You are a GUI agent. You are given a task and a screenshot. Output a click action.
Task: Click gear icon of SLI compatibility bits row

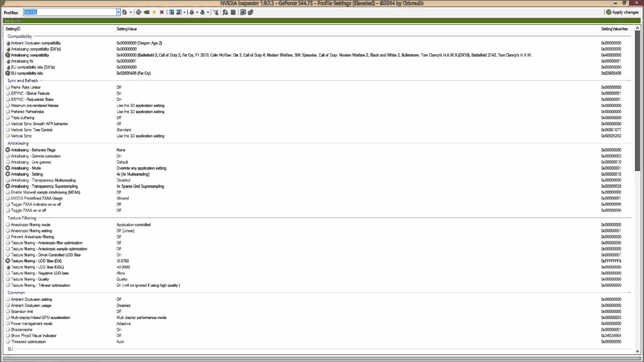click(x=8, y=73)
